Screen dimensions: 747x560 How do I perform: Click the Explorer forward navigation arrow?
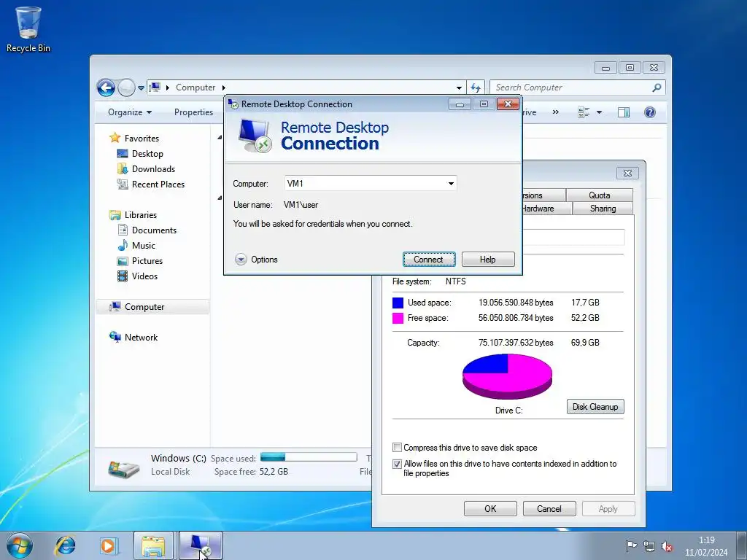tap(126, 87)
